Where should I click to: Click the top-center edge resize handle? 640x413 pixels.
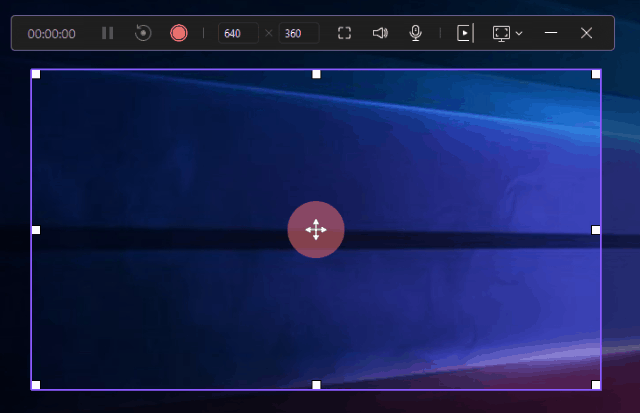click(x=316, y=74)
